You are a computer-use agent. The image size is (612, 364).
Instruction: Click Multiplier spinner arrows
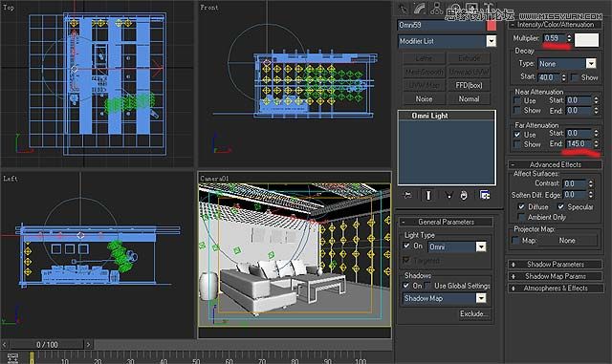[569, 38]
